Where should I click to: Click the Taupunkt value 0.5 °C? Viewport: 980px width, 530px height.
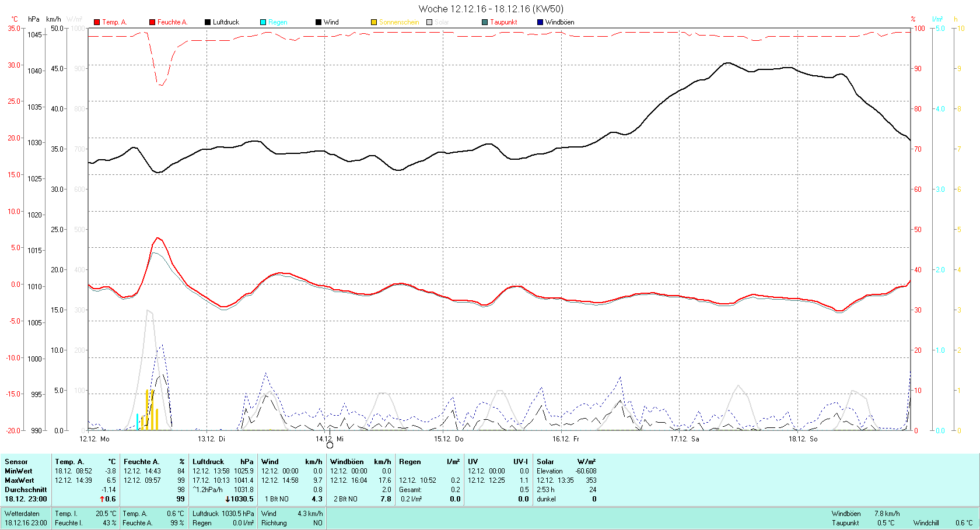(885, 523)
